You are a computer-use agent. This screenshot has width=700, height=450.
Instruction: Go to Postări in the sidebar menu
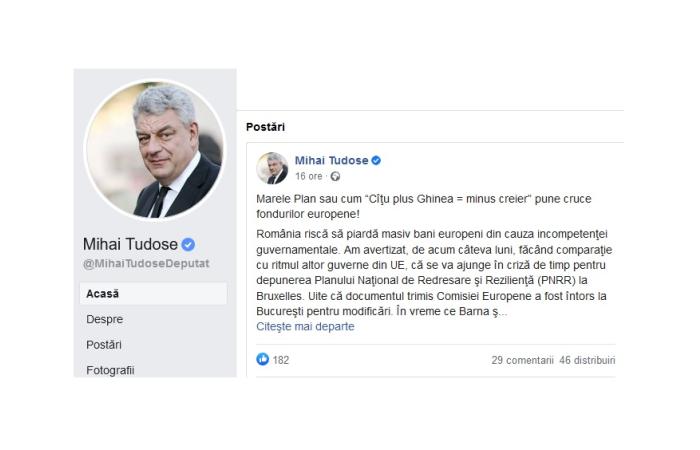[105, 344]
